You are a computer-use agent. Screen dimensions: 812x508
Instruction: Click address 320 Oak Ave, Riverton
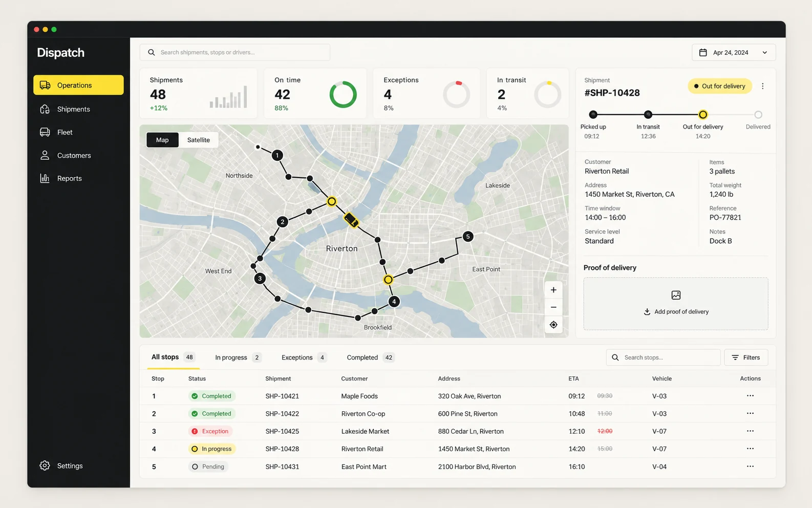469,396
